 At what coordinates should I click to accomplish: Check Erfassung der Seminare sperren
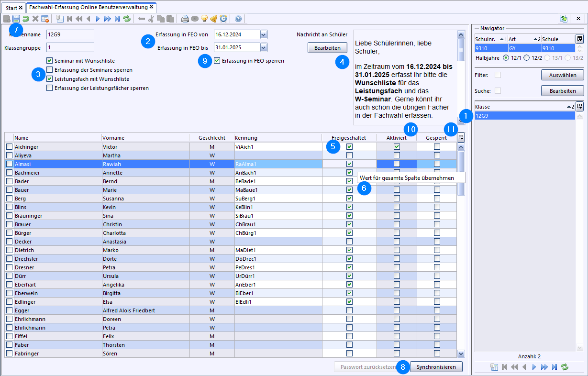point(49,70)
